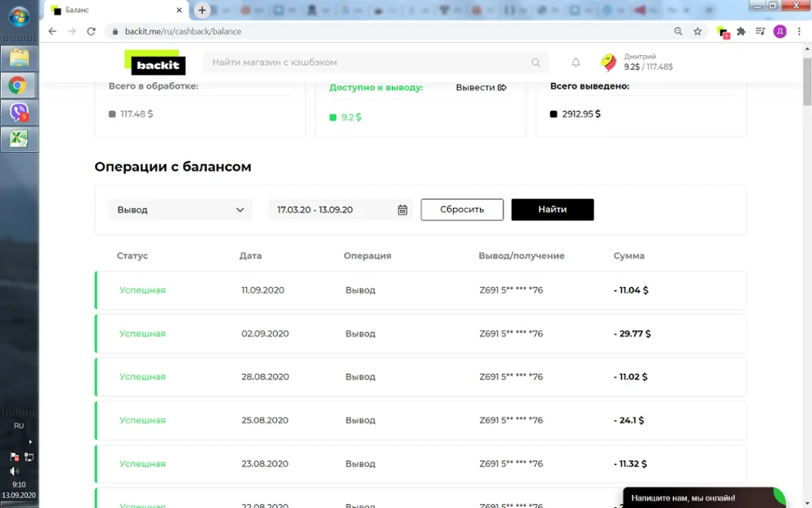This screenshot has height=508, width=812.
Task: Click the Вывод/получение column header
Action: click(521, 255)
